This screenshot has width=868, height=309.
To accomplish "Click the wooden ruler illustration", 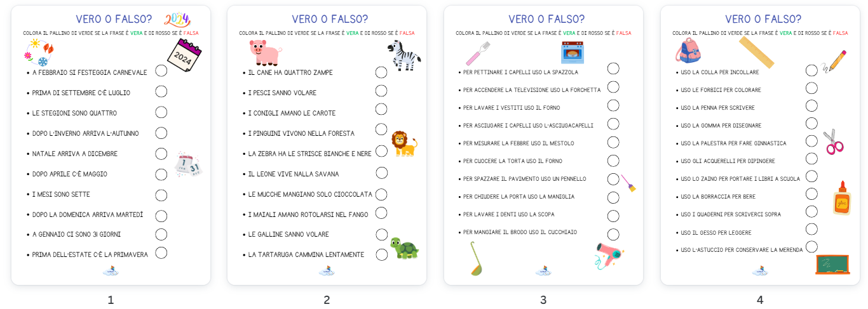I will click(x=757, y=52).
